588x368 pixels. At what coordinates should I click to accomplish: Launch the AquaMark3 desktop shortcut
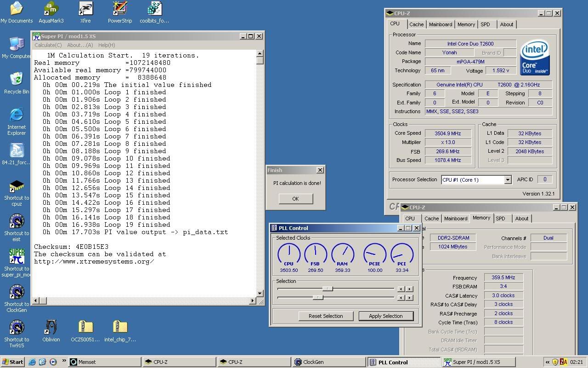tap(51, 12)
